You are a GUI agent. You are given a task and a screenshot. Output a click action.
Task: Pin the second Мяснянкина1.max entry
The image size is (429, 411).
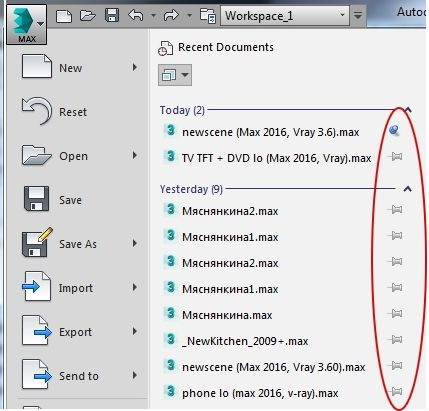coord(395,287)
